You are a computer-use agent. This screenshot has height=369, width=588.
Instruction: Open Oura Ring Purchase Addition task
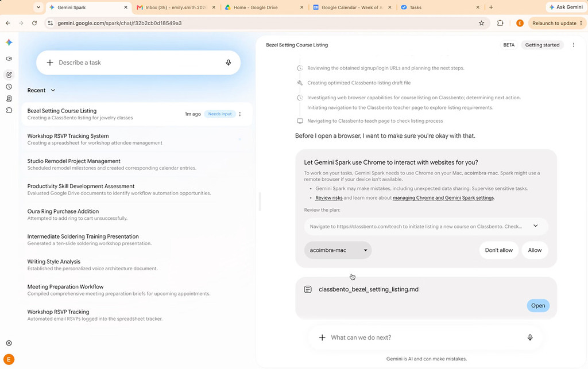(137, 214)
